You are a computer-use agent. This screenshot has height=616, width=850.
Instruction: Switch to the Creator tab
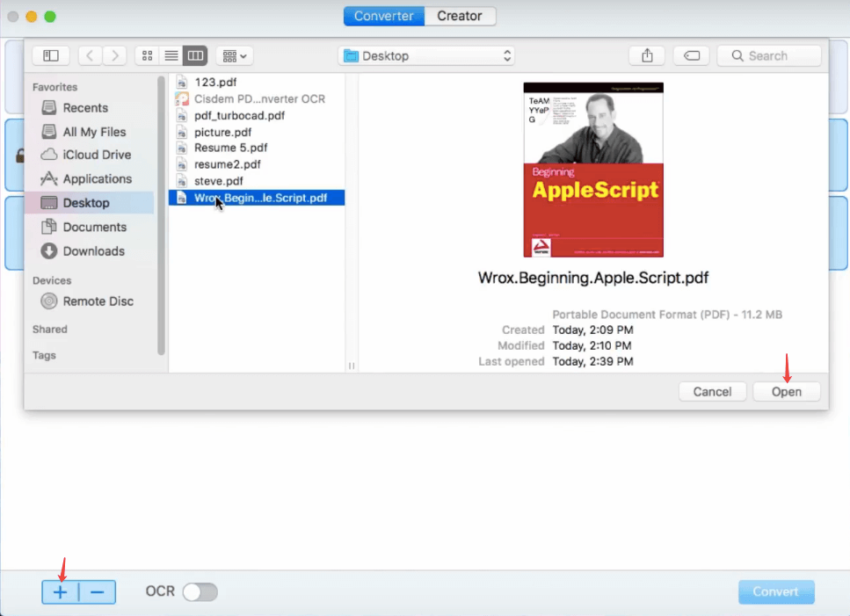[460, 16]
